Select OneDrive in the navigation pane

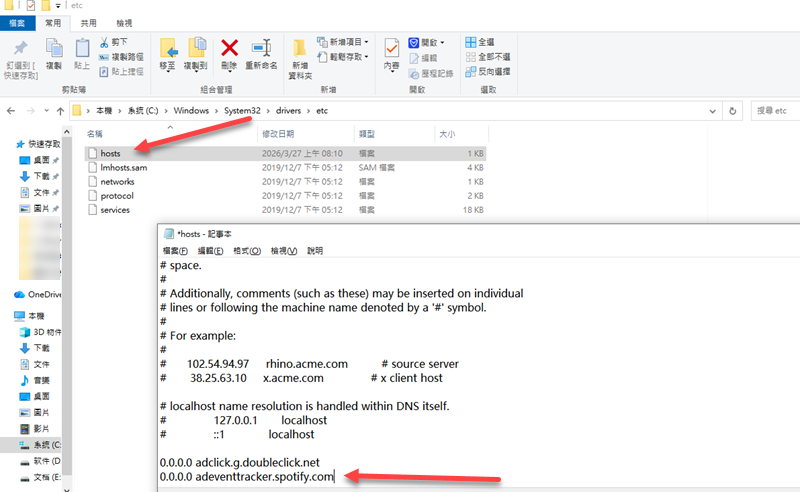(44, 295)
